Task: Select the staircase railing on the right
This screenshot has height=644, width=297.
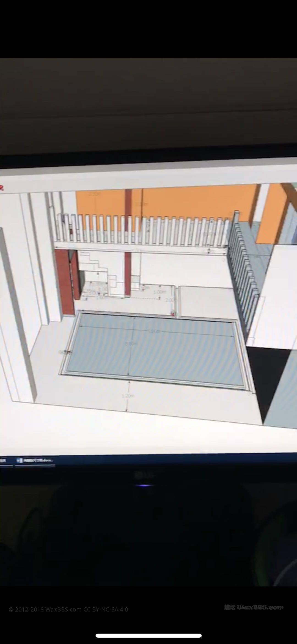Action: click(x=243, y=273)
